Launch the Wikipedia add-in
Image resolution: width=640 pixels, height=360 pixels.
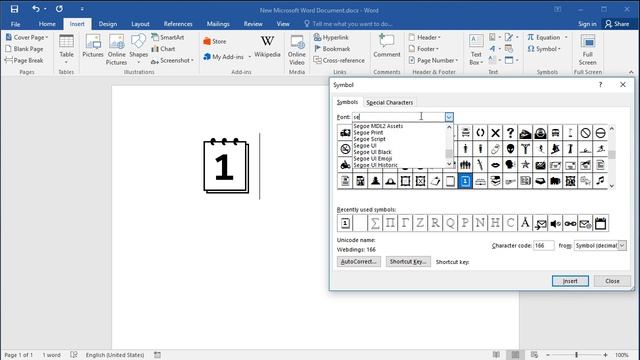point(267,46)
